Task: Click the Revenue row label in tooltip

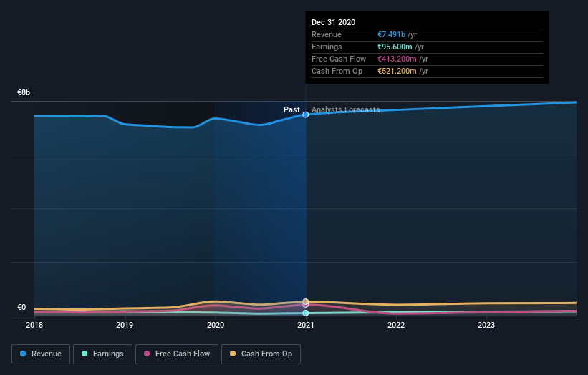Action: (x=327, y=34)
